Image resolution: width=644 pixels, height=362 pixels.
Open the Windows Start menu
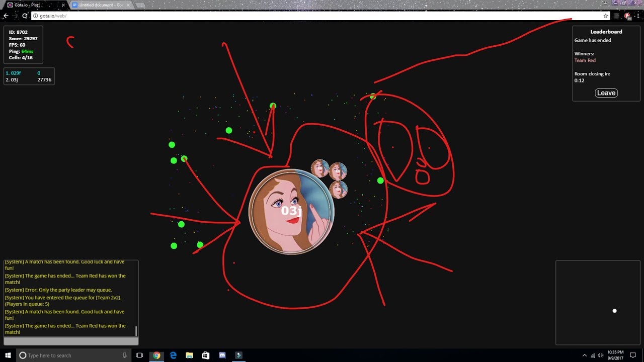(8, 355)
